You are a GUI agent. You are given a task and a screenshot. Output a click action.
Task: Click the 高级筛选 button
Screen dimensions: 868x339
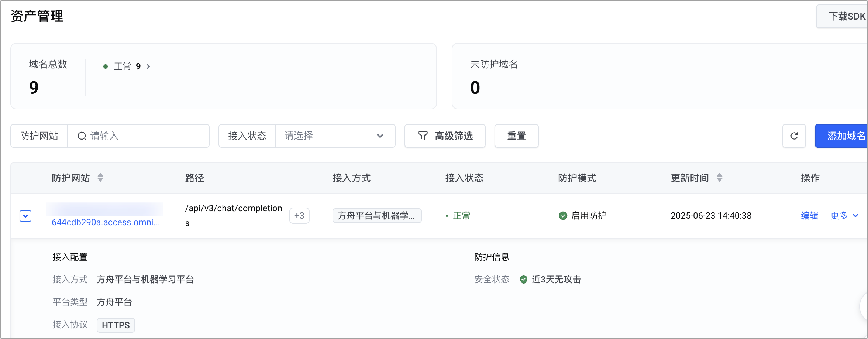click(x=445, y=136)
